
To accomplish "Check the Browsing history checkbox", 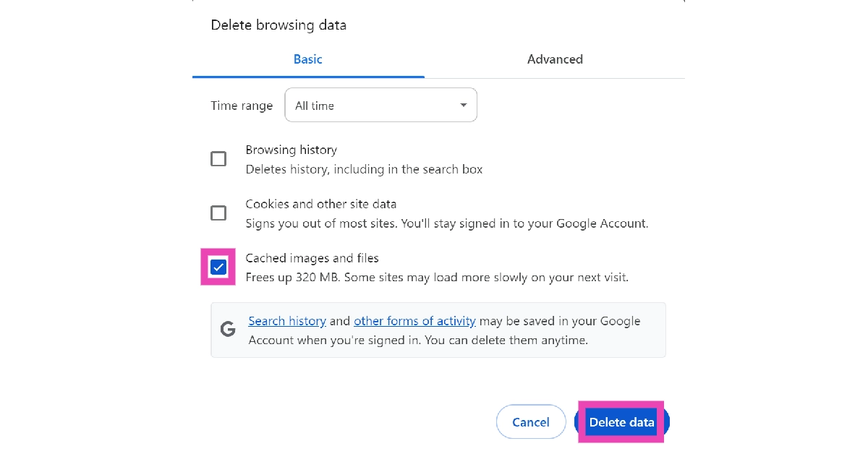I will tap(218, 159).
